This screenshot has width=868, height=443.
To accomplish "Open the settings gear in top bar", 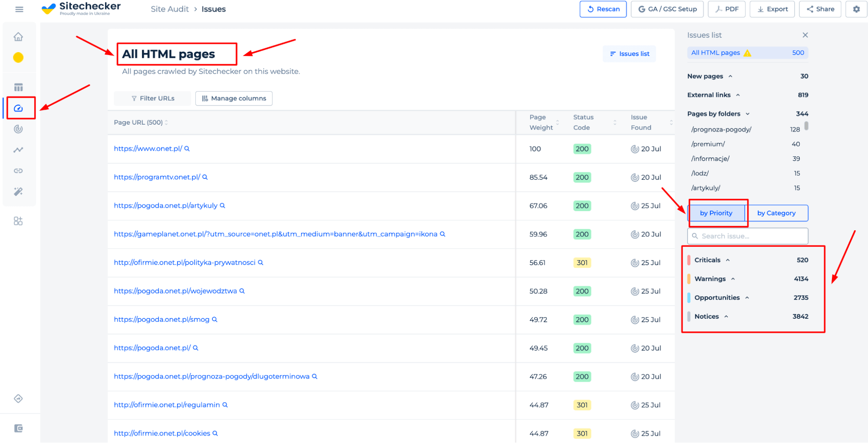I will 856,9.
